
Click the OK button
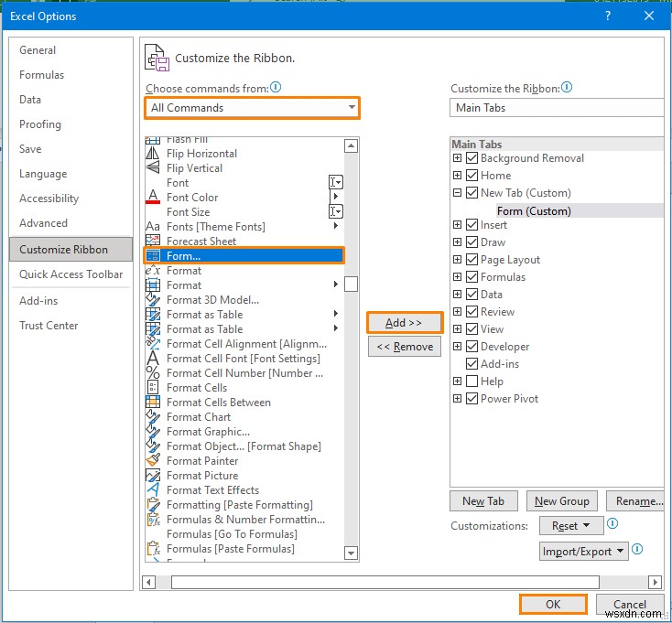click(x=553, y=604)
